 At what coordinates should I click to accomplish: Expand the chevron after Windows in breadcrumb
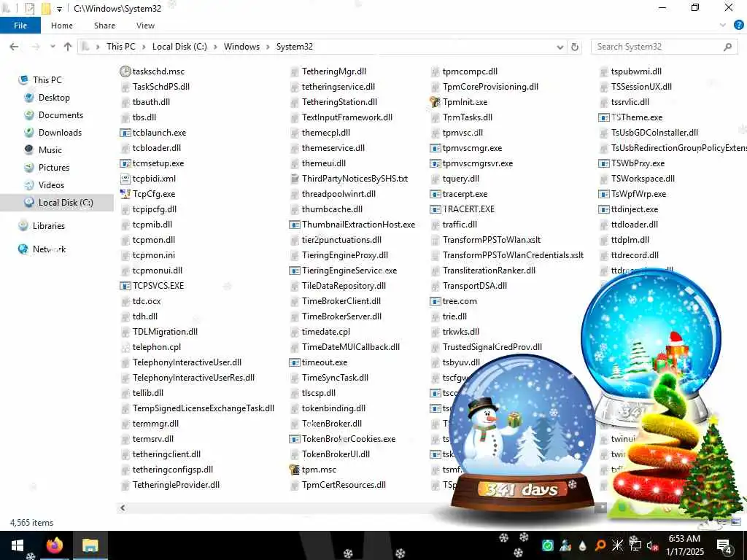click(x=268, y=47)
